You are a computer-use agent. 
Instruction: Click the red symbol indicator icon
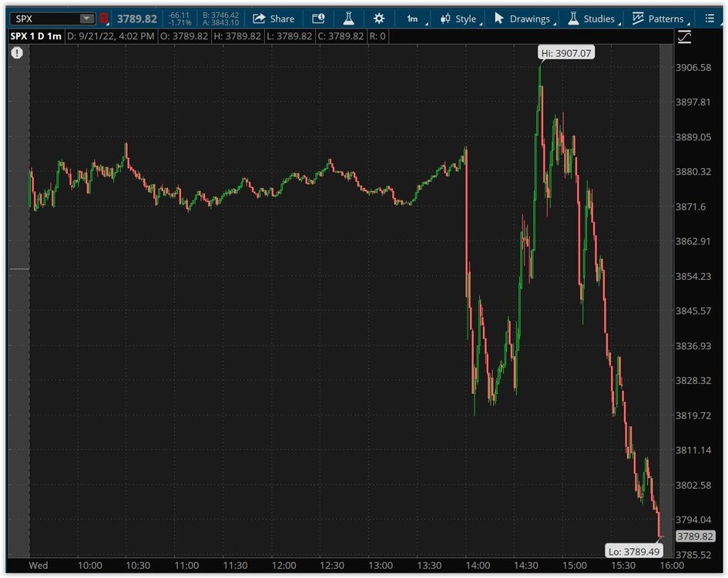point(104,18)
